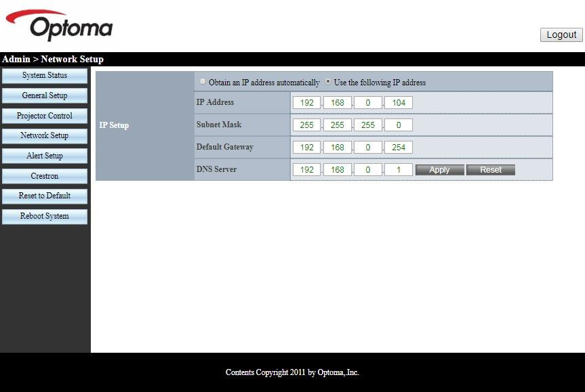Image resolution: width=585 pixels, height=392 pixels.
Task: Open Projector Control page
Action: point(45,116)
